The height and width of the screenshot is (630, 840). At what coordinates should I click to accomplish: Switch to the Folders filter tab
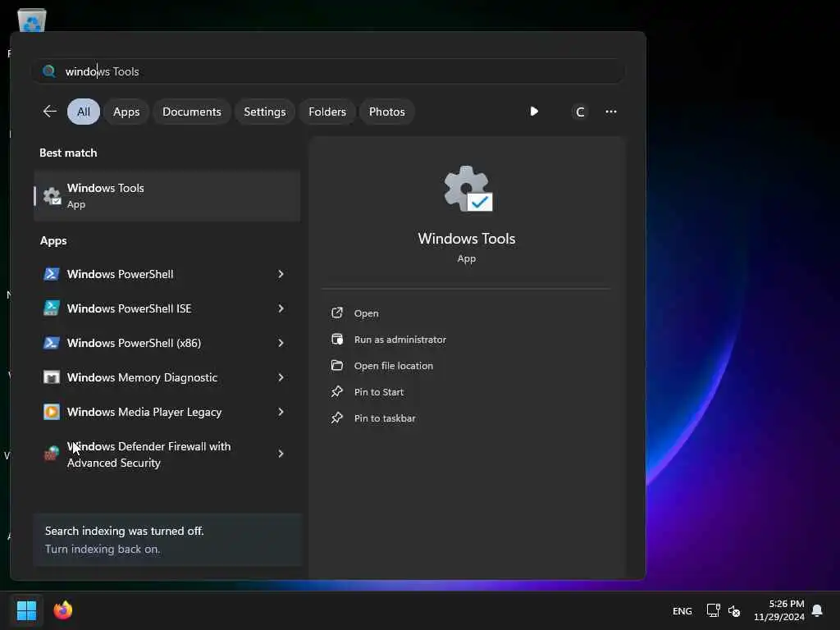(x=327, y=112)
